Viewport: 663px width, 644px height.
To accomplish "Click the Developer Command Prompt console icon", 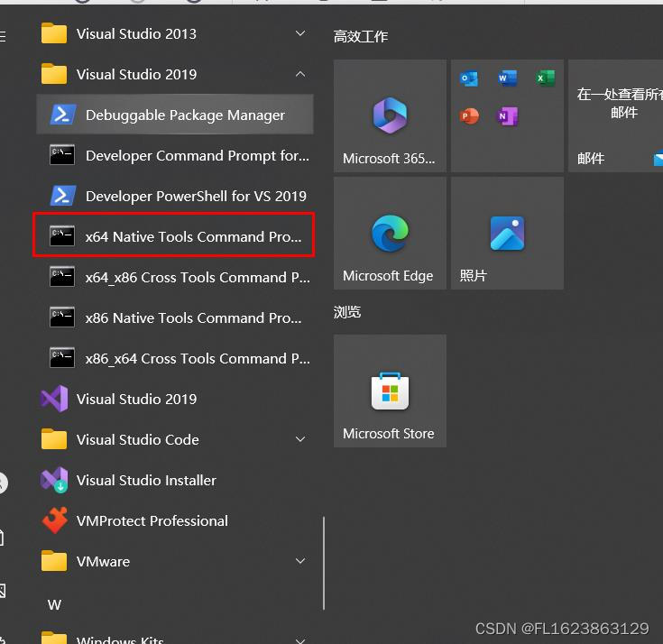I will tap(62, 155).
